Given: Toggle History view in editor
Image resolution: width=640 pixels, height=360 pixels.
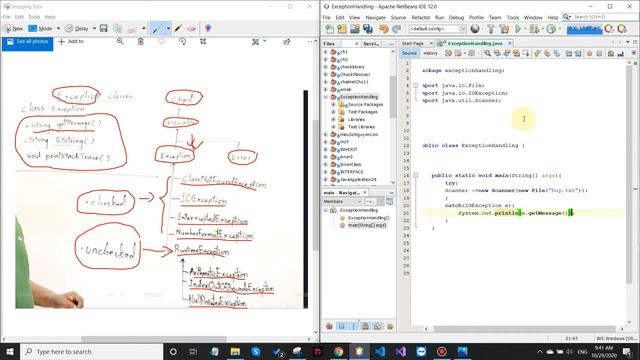Looking at the screenshot, I should pos(430,53).
